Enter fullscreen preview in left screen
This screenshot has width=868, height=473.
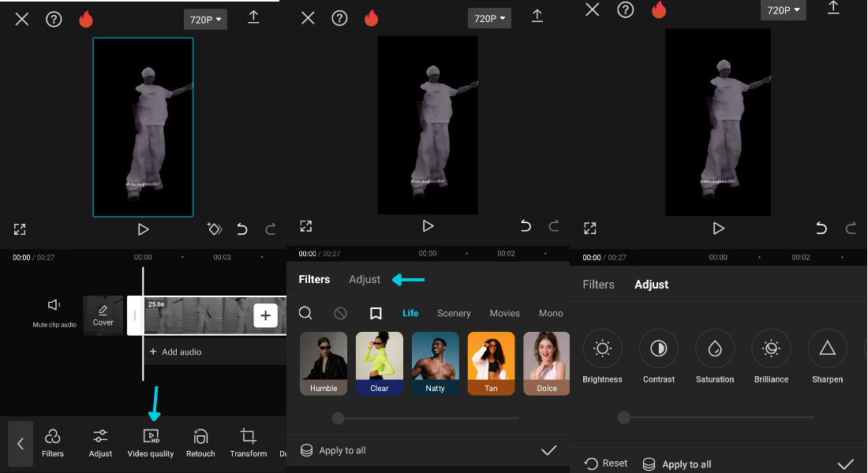(20, 229)
